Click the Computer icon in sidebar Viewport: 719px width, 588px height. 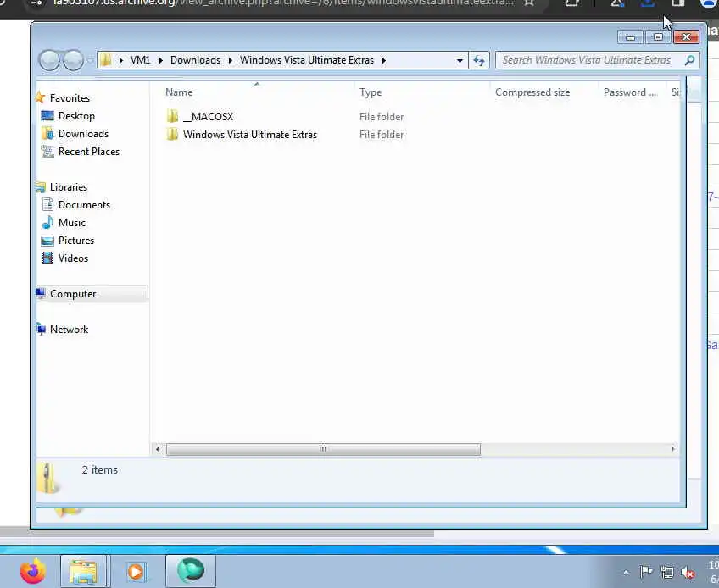tap(41, 293)
